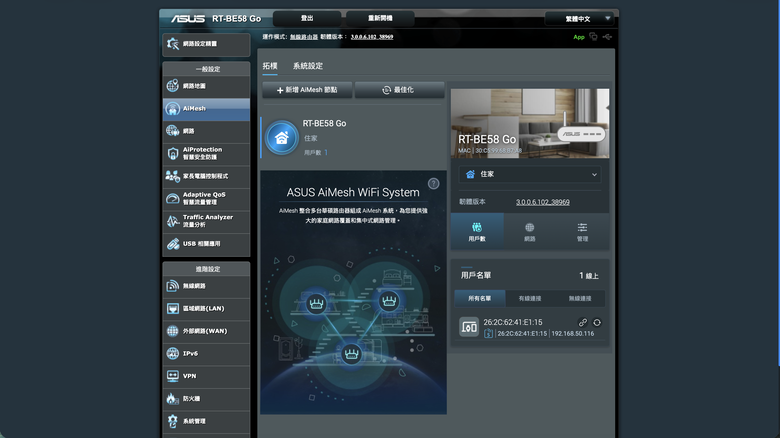Viewport: 780px width, 438px height.
Task: Click the 登出 logout button
Action: (x=307, y=18)
